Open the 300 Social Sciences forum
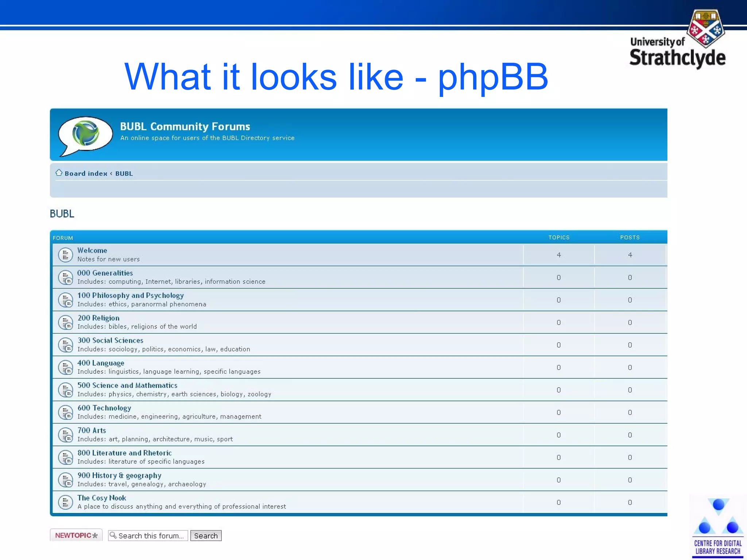 (110, 341)
